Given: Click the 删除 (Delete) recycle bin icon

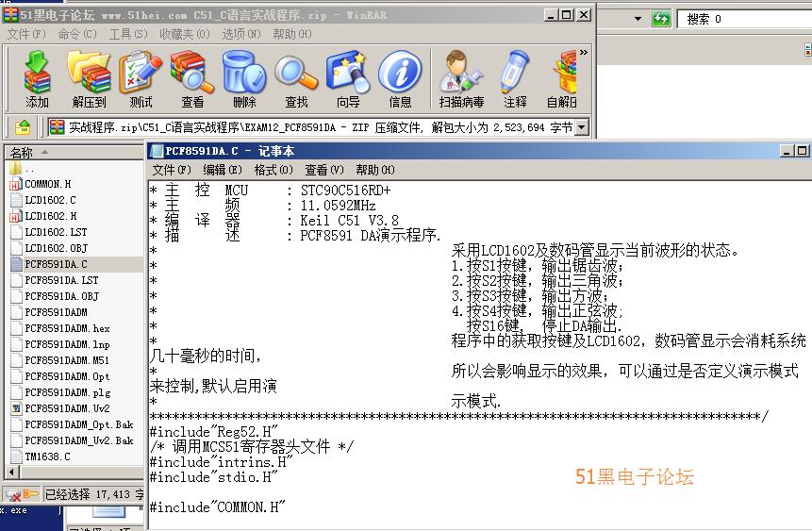Looking at the screenshot, I should pos(244,79).
